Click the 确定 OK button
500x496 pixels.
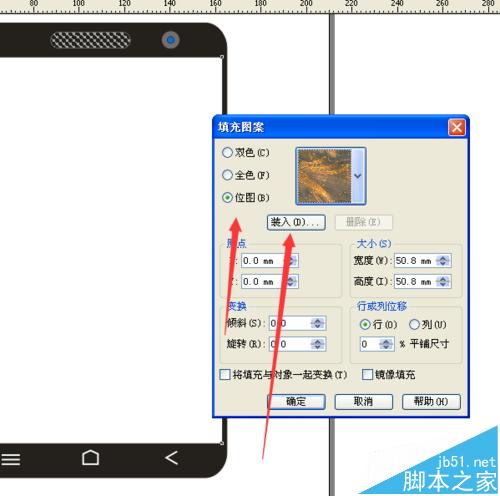point(296,402)
